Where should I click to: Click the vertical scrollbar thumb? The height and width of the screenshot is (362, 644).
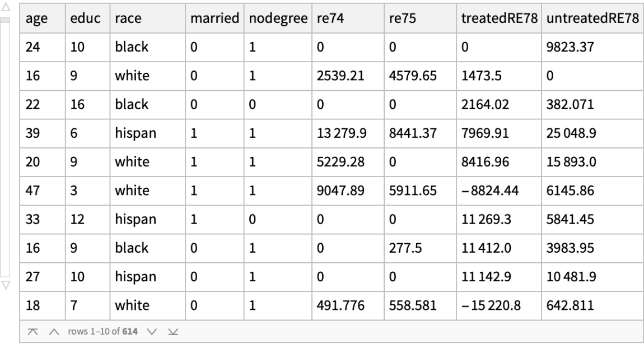7,21
